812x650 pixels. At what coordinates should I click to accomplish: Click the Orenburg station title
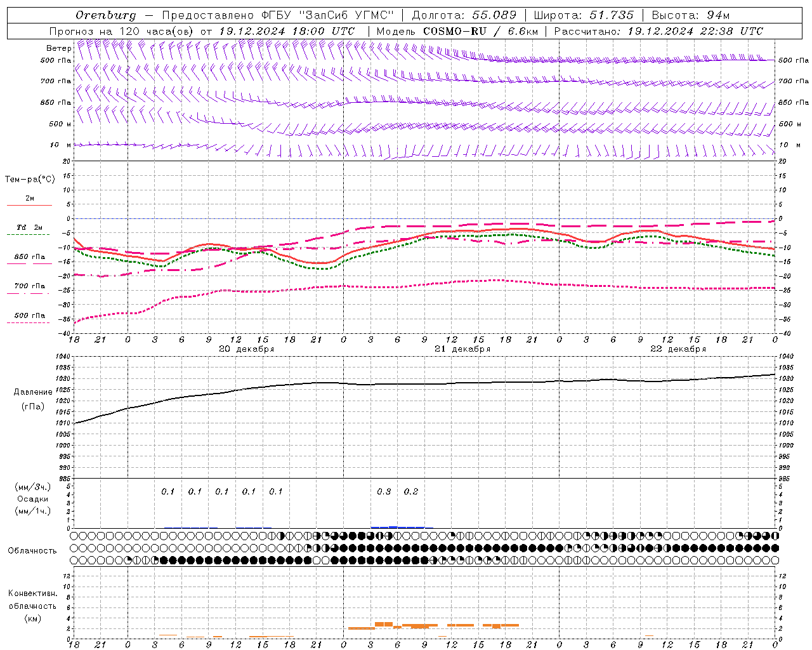(105, 15)
